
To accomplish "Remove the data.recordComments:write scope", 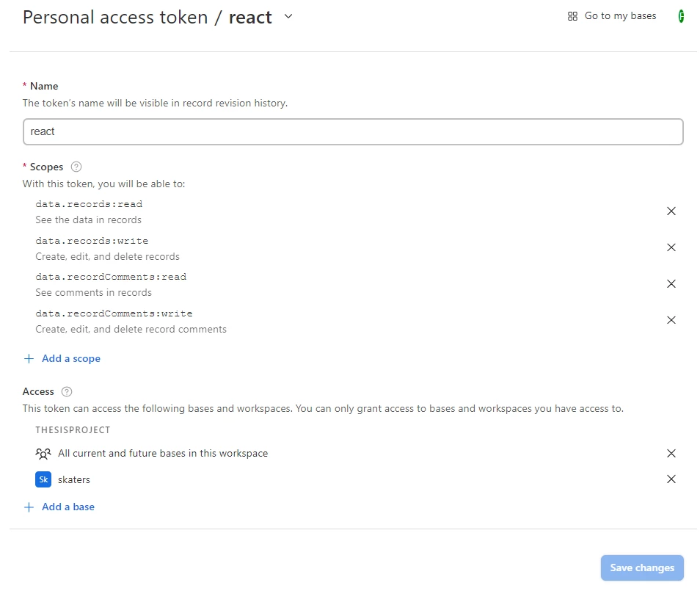I will 671,320.
